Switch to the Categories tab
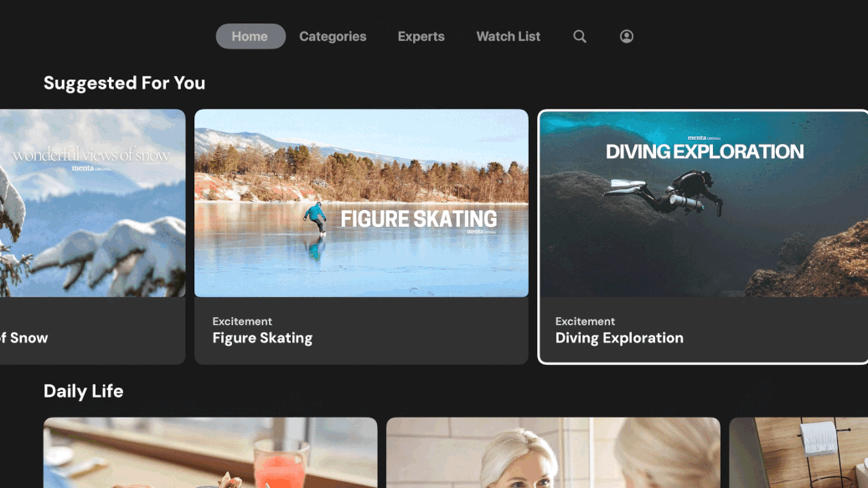Screen dimensions: 868x488 click(333, 37)
